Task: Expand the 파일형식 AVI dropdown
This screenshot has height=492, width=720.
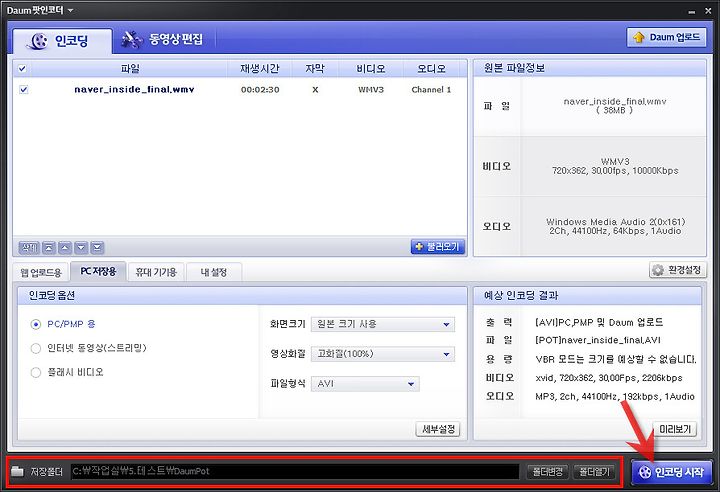Action: [365, 384]
